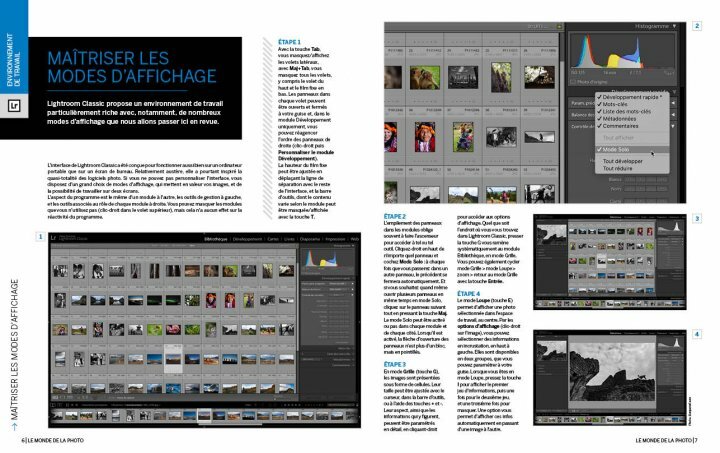Open the Diaporama module tab
Screen dimensions: 720x453
(310, 239)
